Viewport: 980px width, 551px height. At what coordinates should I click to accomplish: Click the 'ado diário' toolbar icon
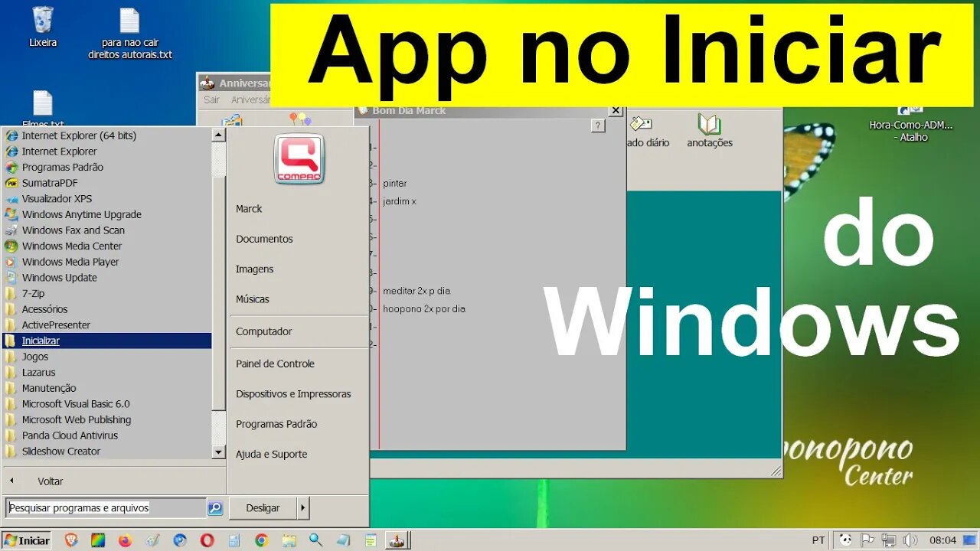pos(648,130)
